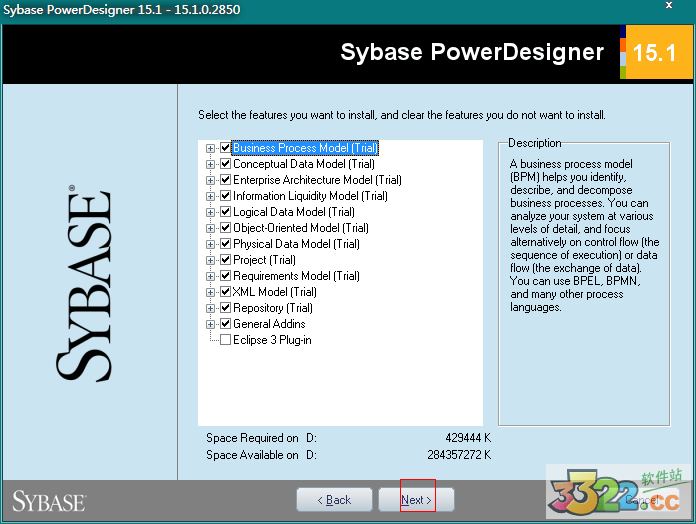Enable Eclipse 3 Plug-in checkbox
This screenshot has width=696, height=524.
pyautogui.click(x=225, y=340)
